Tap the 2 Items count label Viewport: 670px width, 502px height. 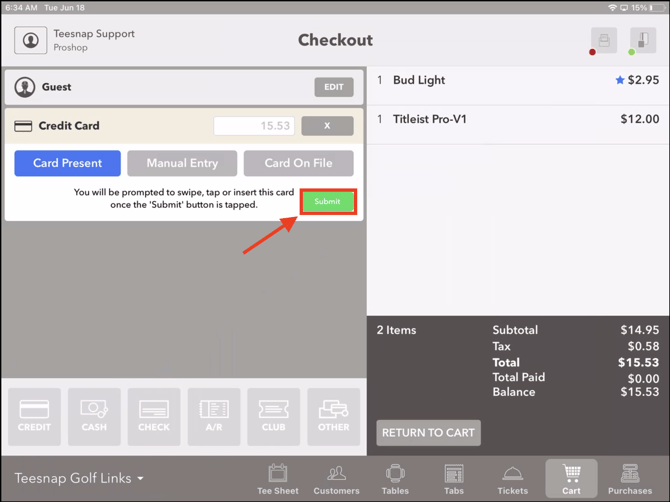pos(396,330)
